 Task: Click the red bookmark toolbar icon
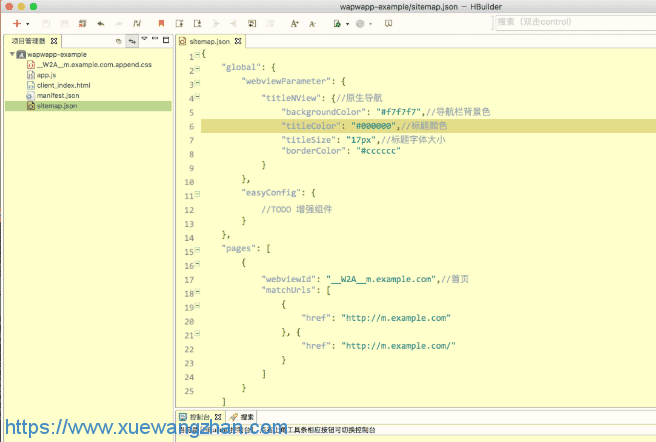coord(162,22)
